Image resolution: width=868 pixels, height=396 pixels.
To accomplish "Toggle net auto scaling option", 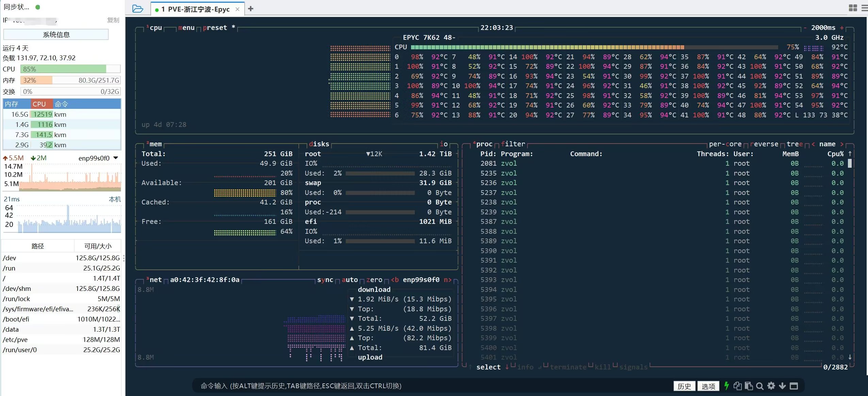I will point(349,280).
